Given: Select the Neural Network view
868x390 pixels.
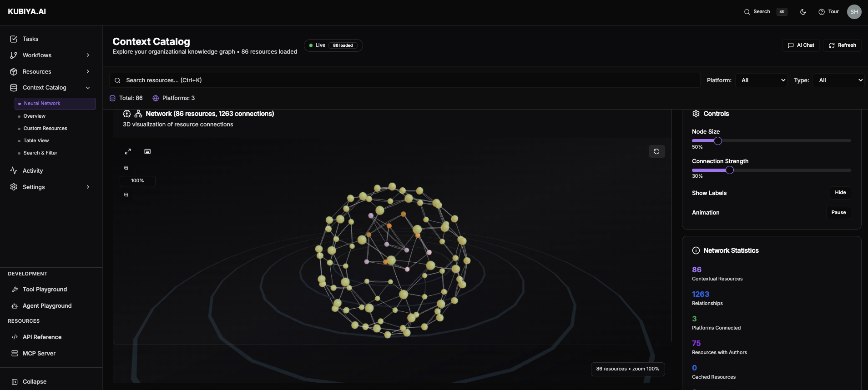Looking at the screenshot, I should [55, 104].
